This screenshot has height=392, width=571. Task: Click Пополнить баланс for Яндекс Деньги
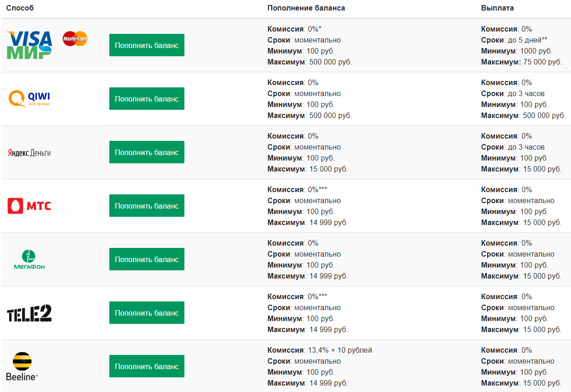(x=147, y=152)
